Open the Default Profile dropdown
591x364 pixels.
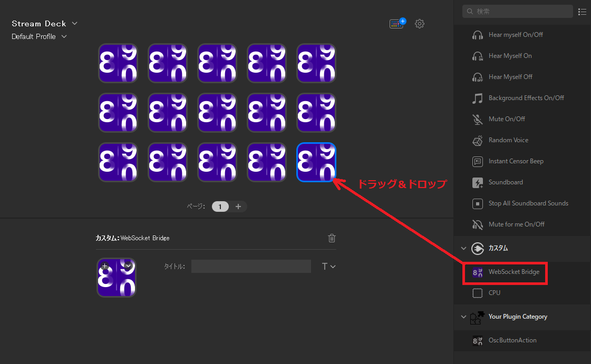click(x=39, y=36)
